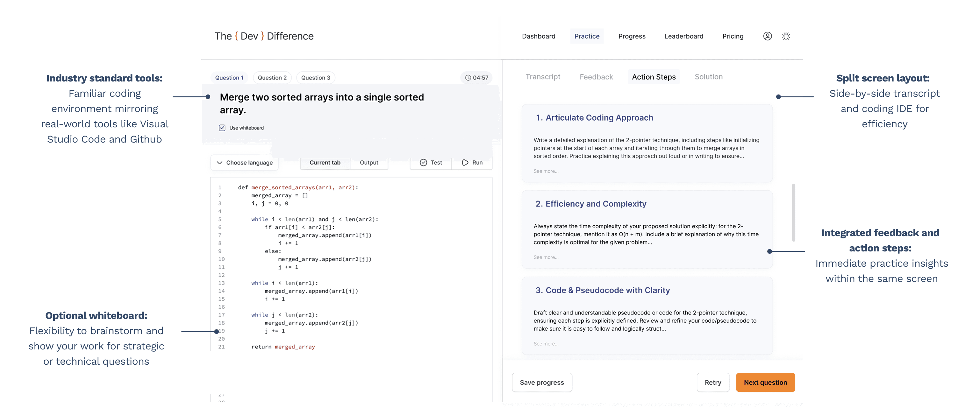This screenshot has height=415, width=980.
Task: Open the user profile icon
Action: click(x=767, y=36)
